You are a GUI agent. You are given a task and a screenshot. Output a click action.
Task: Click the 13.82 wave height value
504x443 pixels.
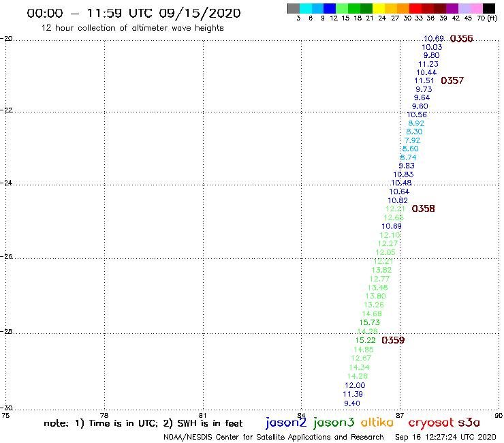coord(381,271)
